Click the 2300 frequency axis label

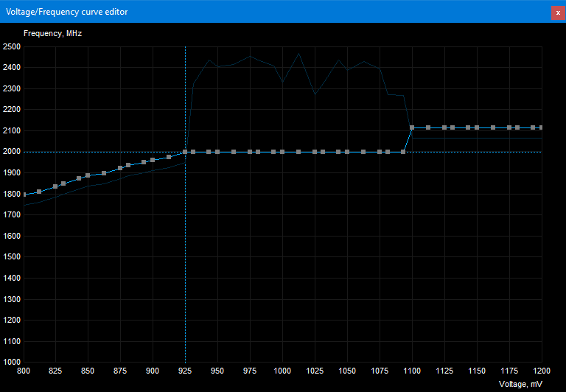12,89
